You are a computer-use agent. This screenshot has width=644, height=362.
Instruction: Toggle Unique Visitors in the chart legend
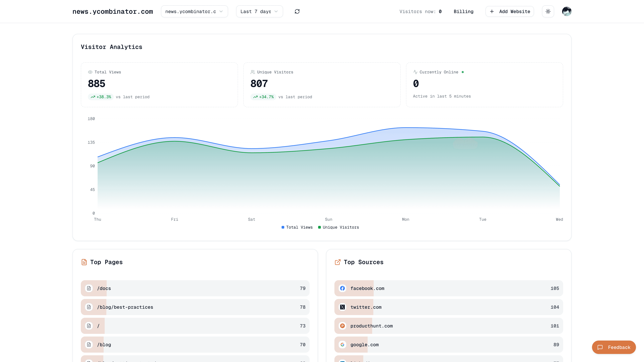tap(338, 227)
